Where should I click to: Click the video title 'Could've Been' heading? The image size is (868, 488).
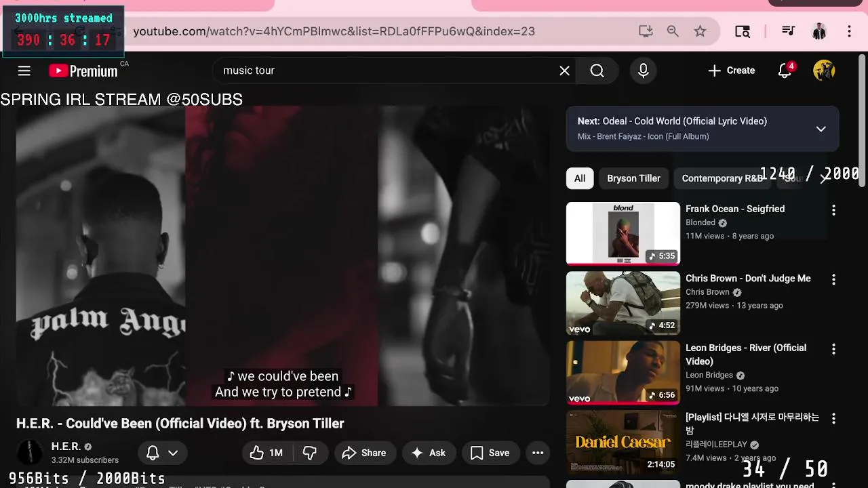click(180, 424)
